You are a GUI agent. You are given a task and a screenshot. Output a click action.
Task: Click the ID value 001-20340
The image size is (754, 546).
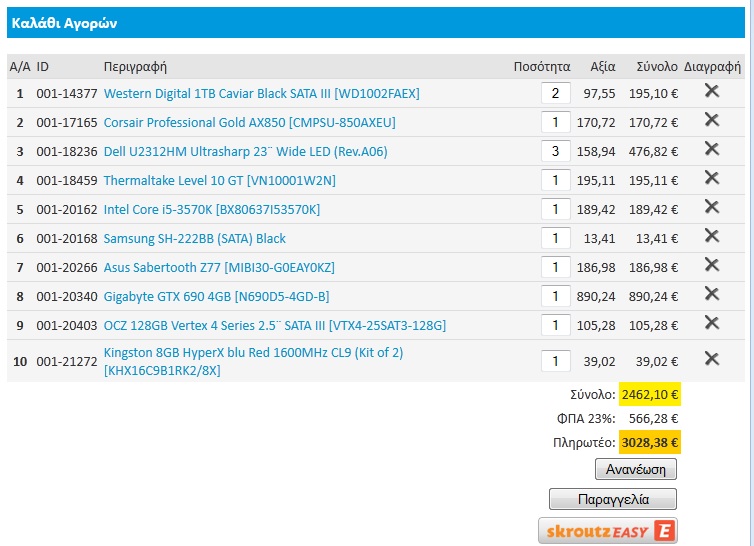[67, 296]
